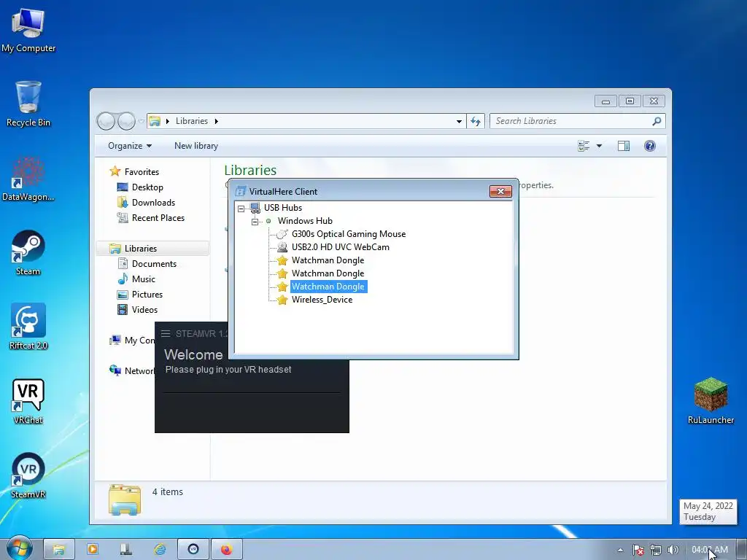Click the volume speaker tray icon
This screenshot has width=747, height=560.
click(673, 550)
